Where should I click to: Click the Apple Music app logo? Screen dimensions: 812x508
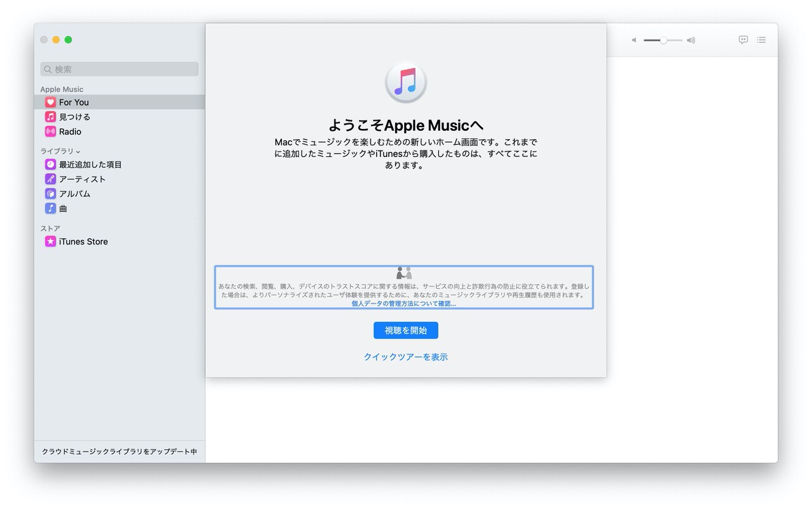pyautogui.click(x=406, y=82)
